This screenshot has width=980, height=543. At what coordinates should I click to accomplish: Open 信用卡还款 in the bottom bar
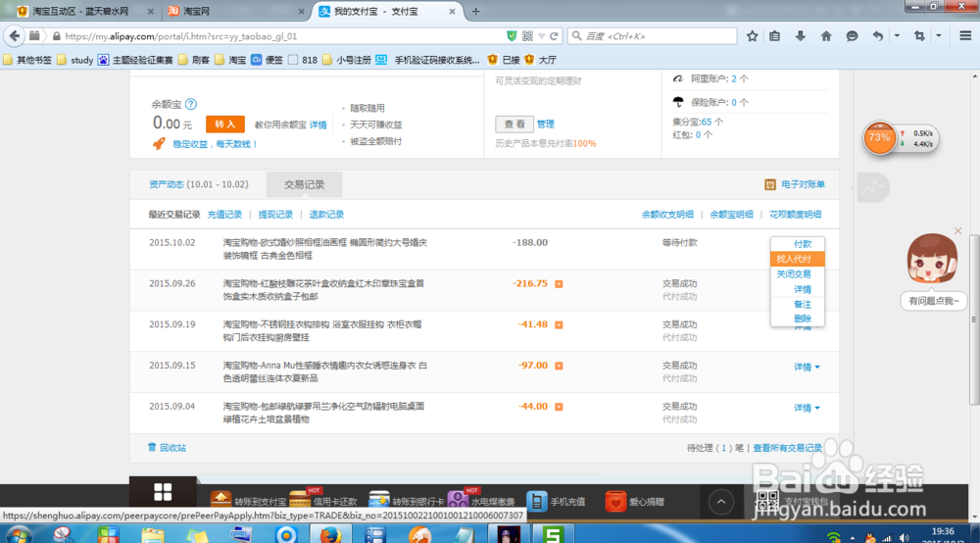coord(322,501)
